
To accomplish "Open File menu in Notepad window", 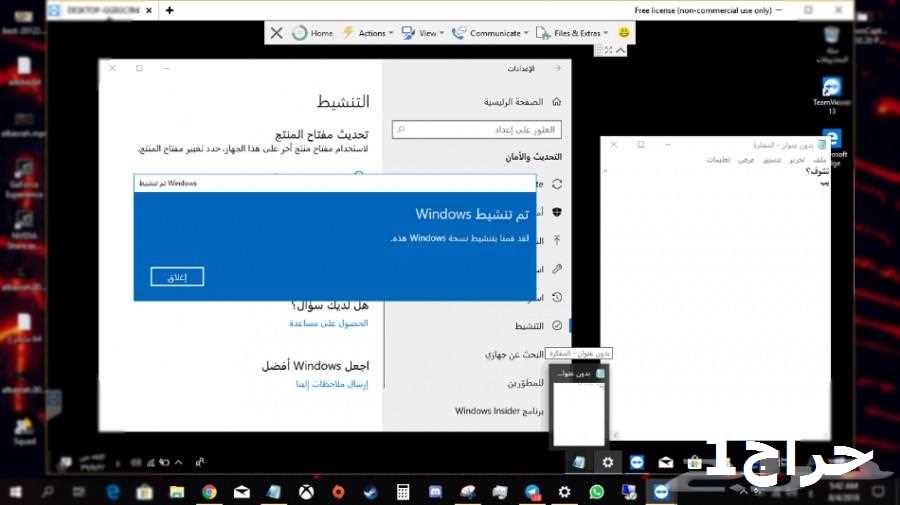I will [820, 160].
